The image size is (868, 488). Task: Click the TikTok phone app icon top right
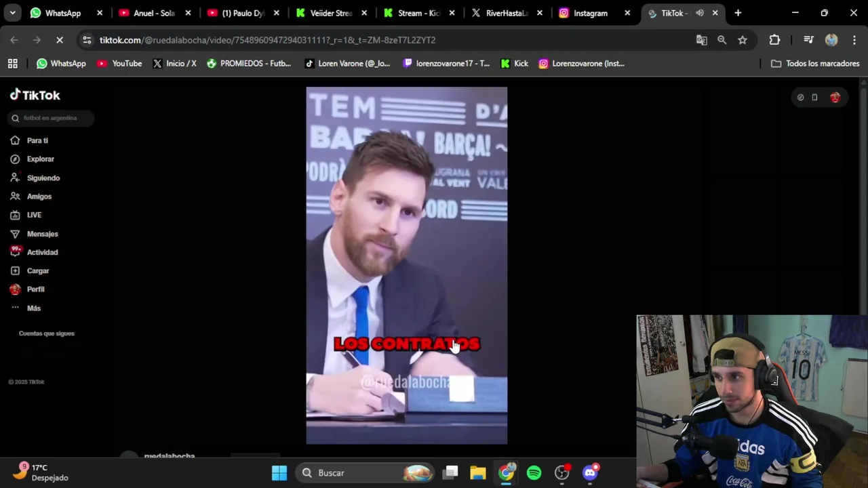tap(815, 98)
